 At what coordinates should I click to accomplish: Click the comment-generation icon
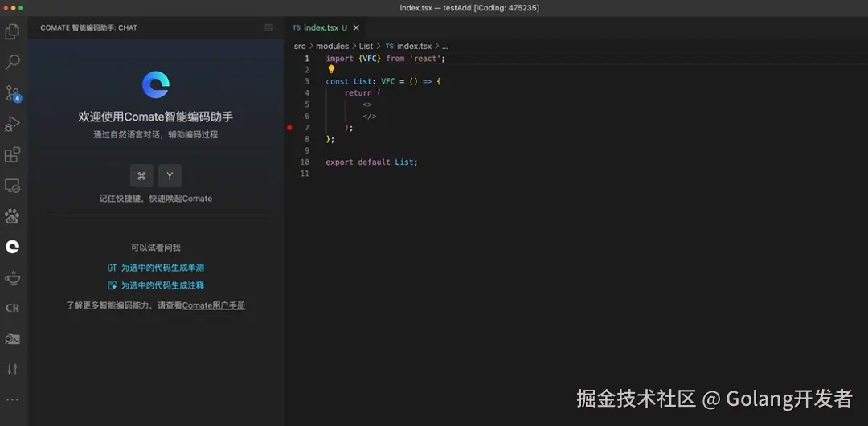pos(113,285)
